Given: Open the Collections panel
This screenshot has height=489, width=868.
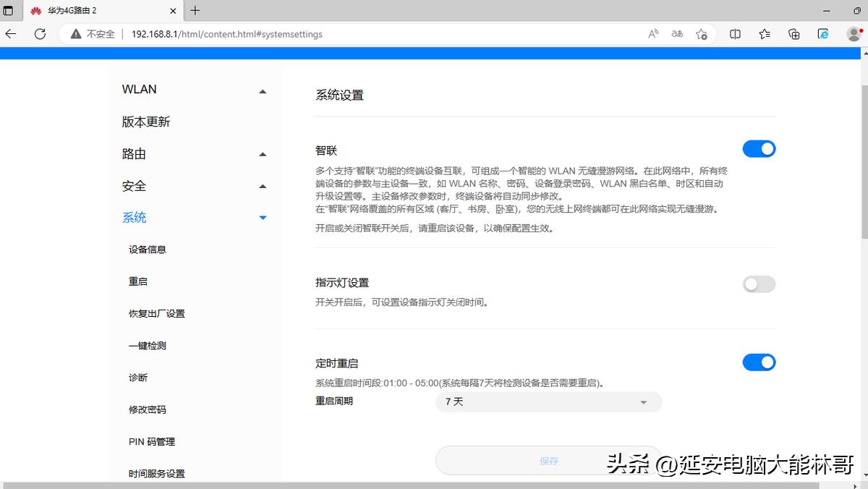Looking at the screenshot, I should click(793, 34).
